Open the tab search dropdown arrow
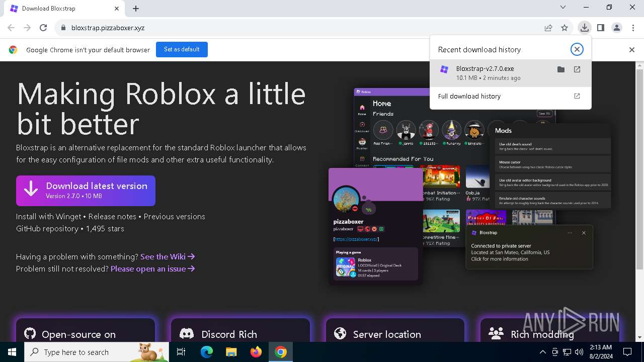The image size is (644, 362). point(563,7)
